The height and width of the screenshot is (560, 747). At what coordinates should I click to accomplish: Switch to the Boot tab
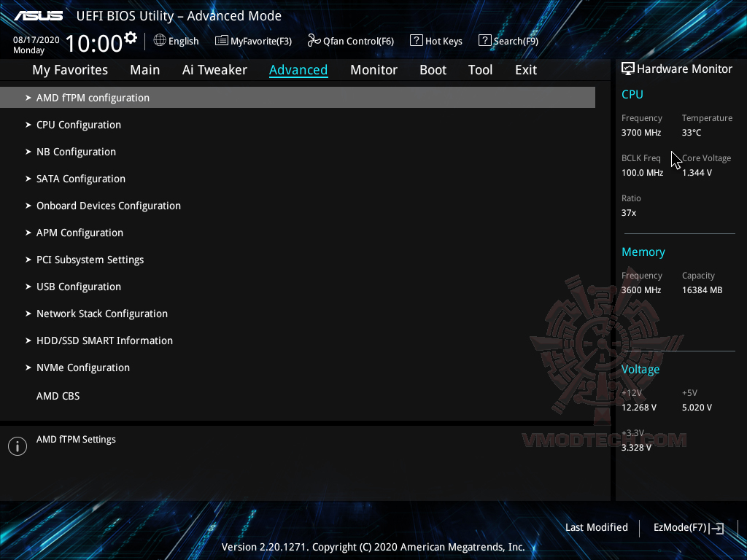pyautogui.click(x=433, y=69)
